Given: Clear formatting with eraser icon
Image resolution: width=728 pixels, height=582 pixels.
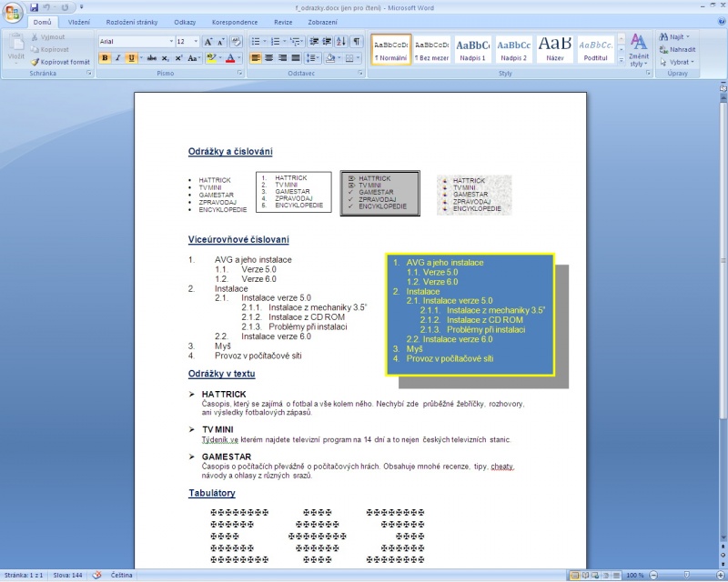Looking at the screenshot, I should click(x=236, y=42).
